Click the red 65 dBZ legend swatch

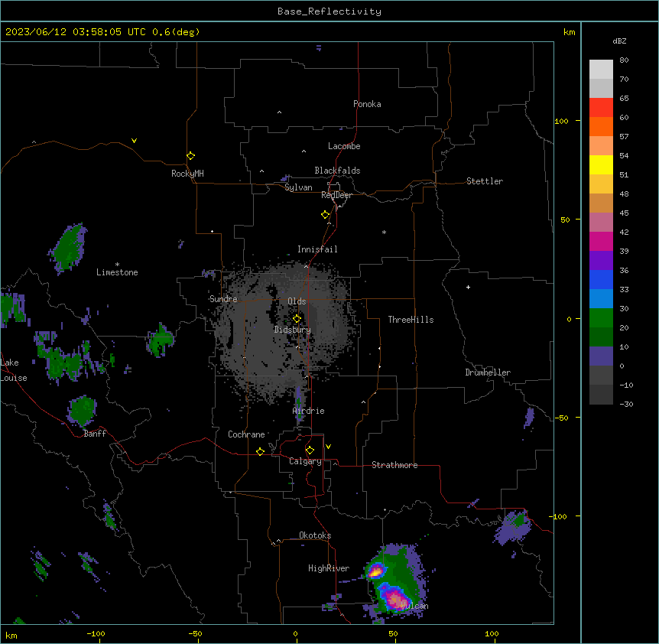point(601,108)
